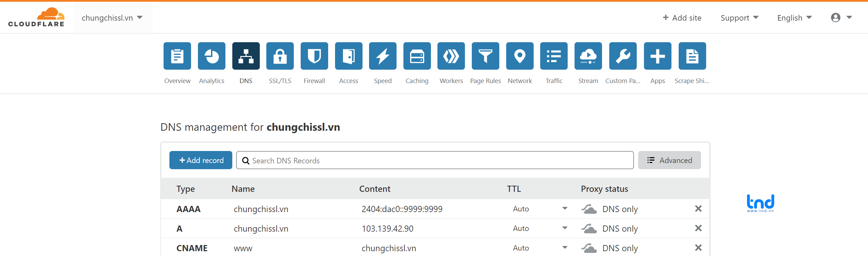
Task: Open the Caching drive icon
Action: click(417, 56)
